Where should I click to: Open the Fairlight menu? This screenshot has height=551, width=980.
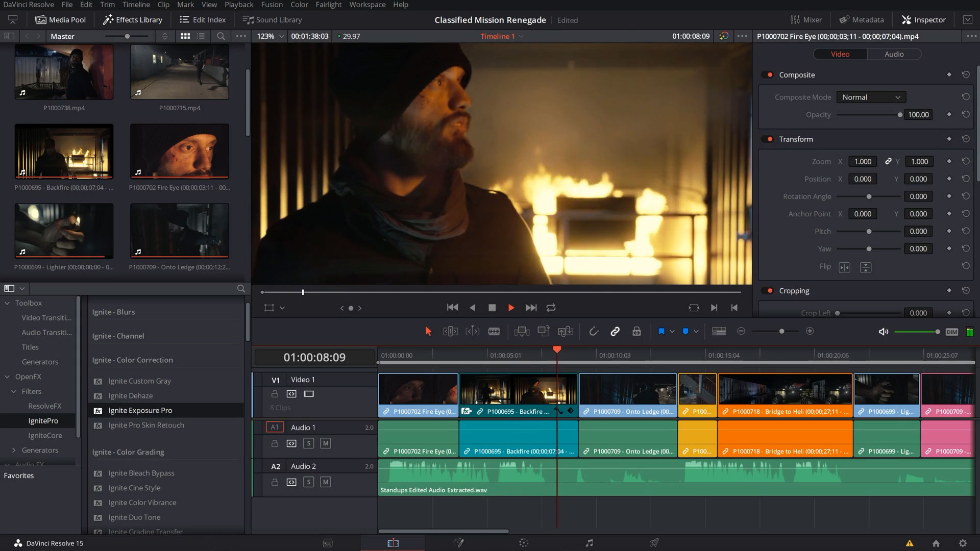tap(328, 5)
